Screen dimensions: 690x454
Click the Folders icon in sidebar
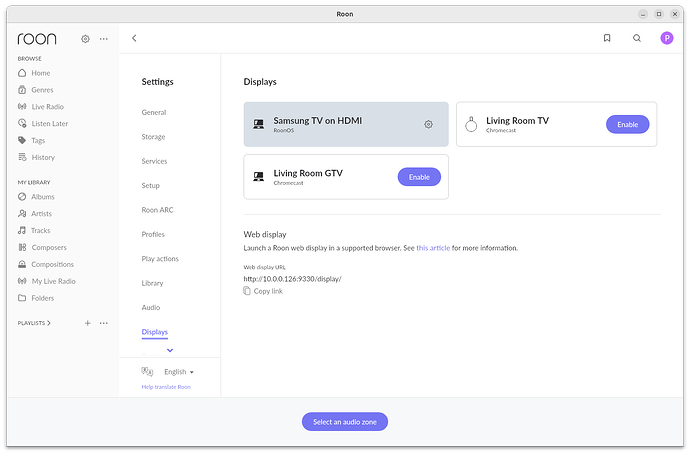[x=22, y=298]
